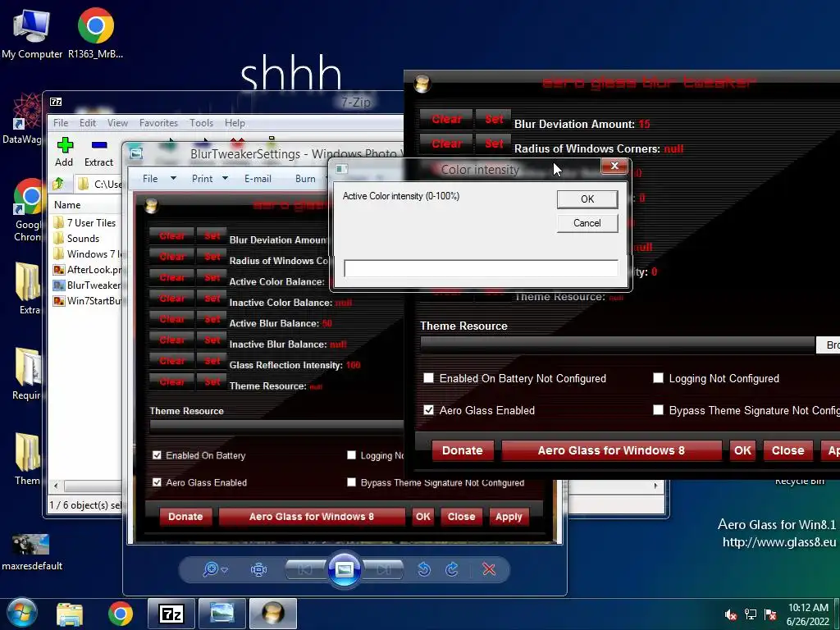
Task: Open the Action Center flag tray icon
Action: point(770,614)
